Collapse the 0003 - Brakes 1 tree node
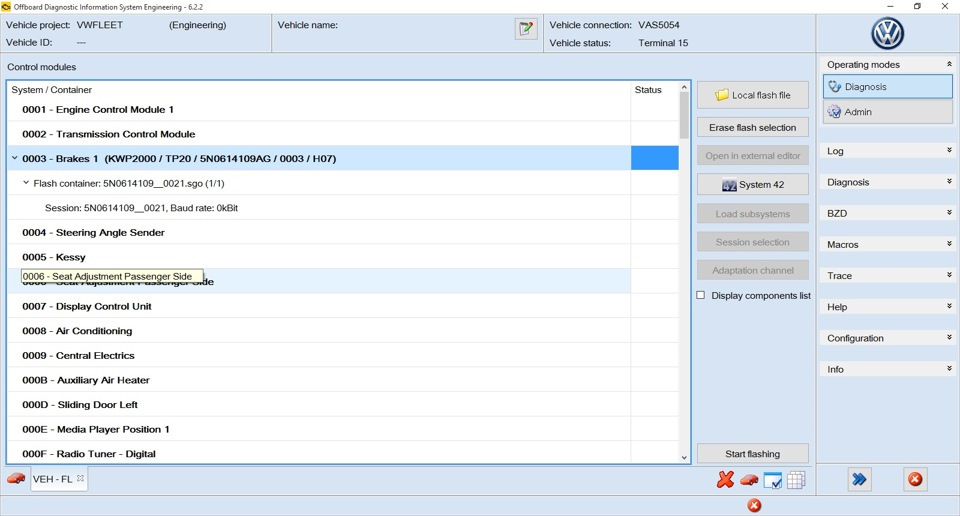 [15, 158]
